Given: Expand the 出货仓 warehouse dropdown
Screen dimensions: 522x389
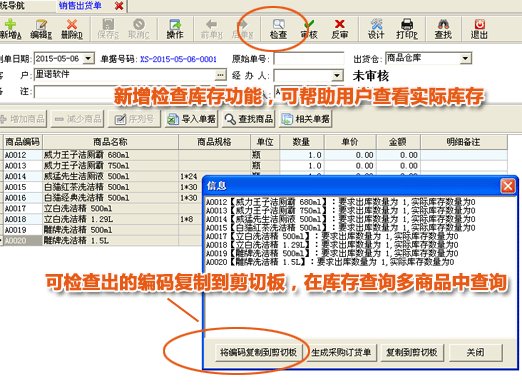Looking at the screenshot, I should click(x=465, y=59).
